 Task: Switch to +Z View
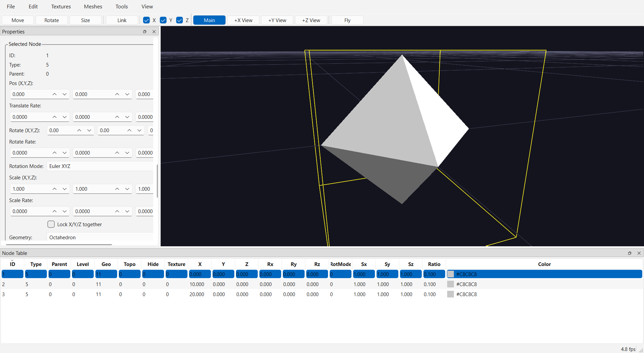click(311, 20)
